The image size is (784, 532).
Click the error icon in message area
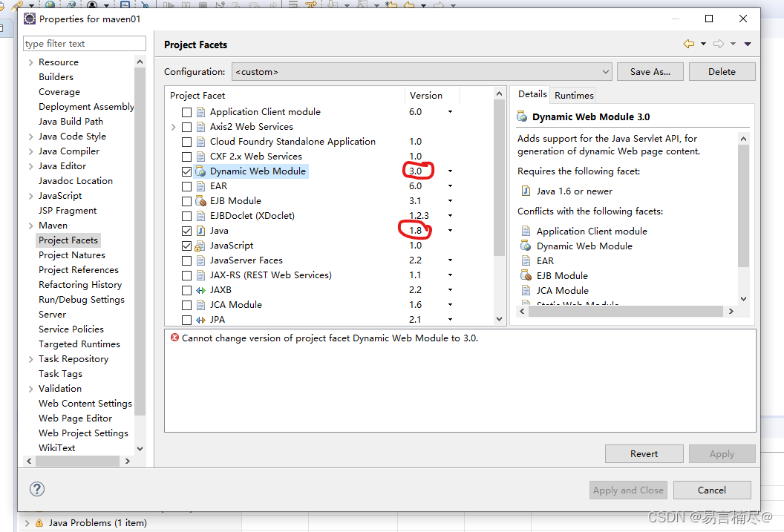coord(174,338)
